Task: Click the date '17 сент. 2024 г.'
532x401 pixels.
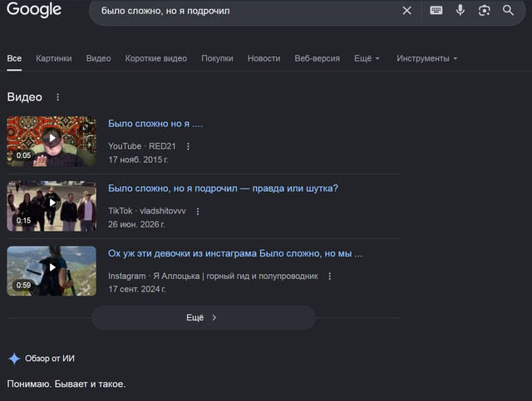Action: pyautogui.click(x=137, y=289)
